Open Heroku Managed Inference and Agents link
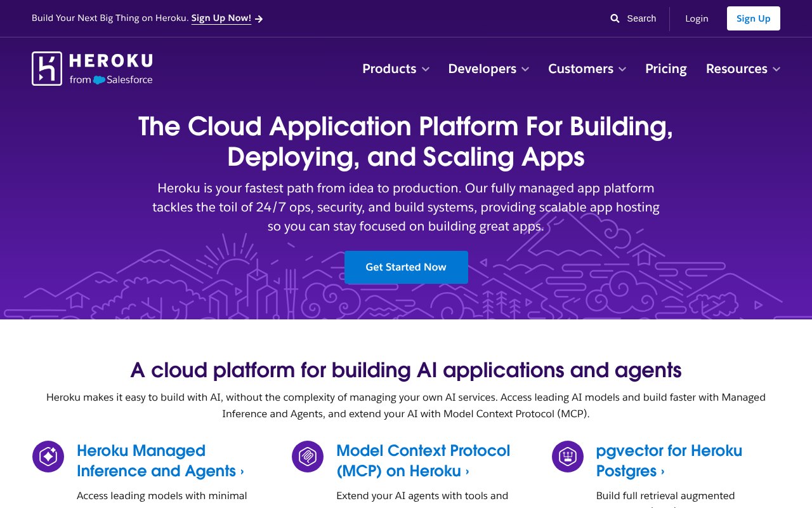 tap(160, 461)
